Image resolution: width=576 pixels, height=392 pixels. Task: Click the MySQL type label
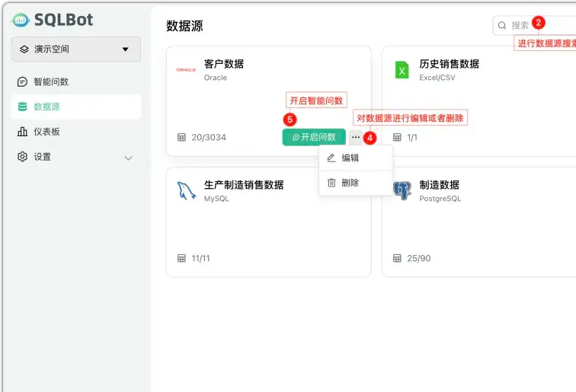click(216, 199)
